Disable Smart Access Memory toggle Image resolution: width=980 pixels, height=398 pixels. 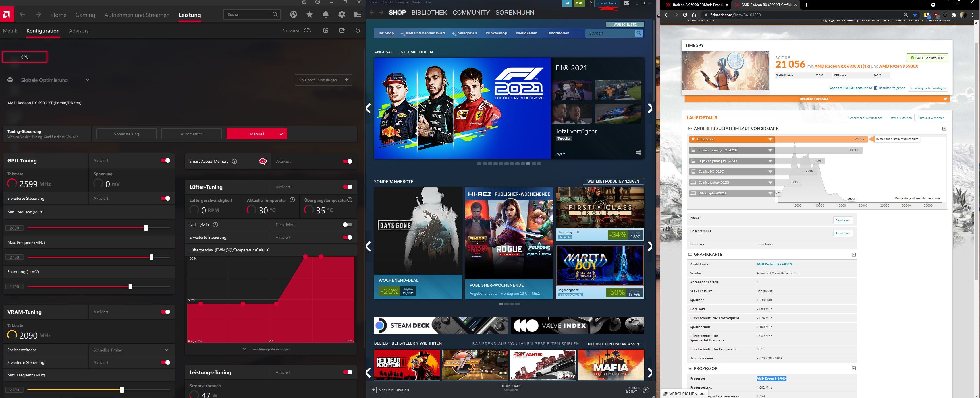pos(347,161)
